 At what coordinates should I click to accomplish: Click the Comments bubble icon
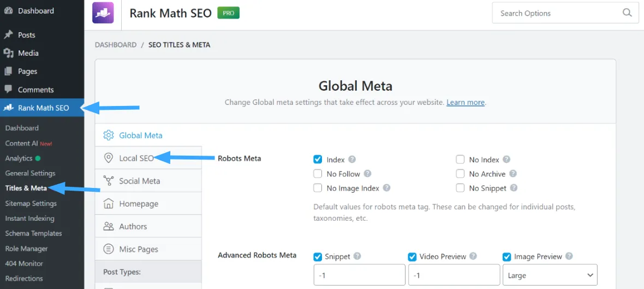pos(8,90)
